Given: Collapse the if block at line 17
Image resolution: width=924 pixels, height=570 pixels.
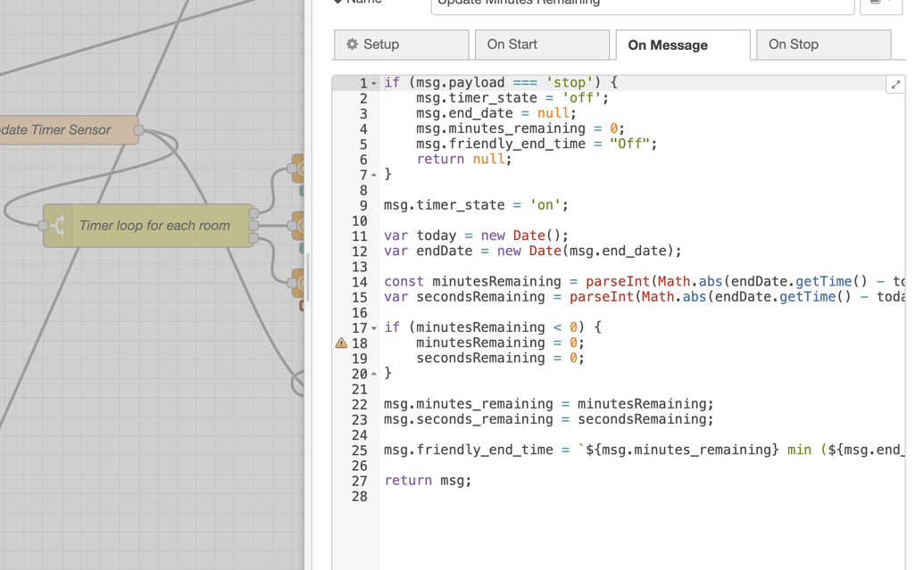Looking at the screenshot, I should [x=374, y=327].
